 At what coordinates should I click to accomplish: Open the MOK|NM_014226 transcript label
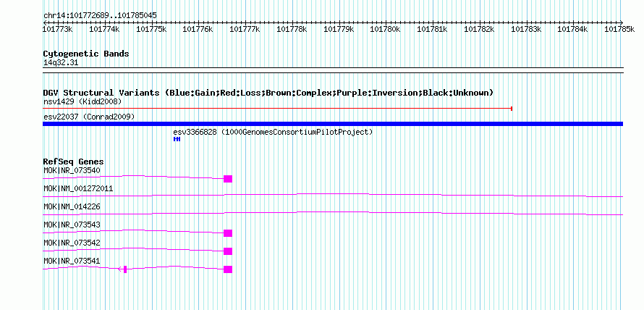[x=72, y=207]
